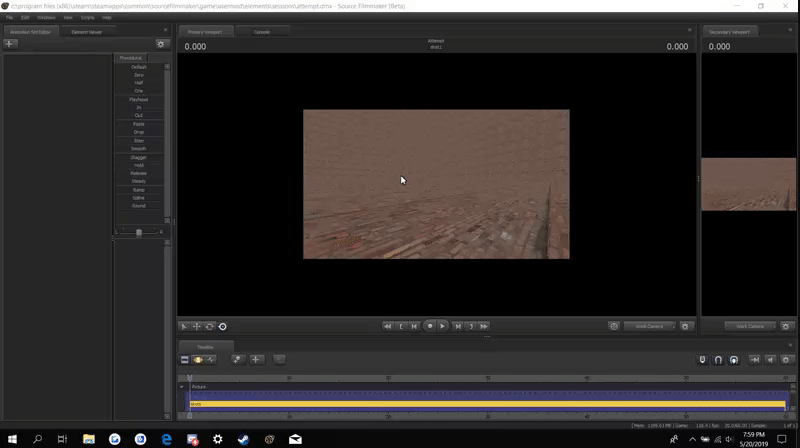Open File Explorer from the taskbar
The width and height of the screenshot is (800, 448).
click(x=89, y=439)
